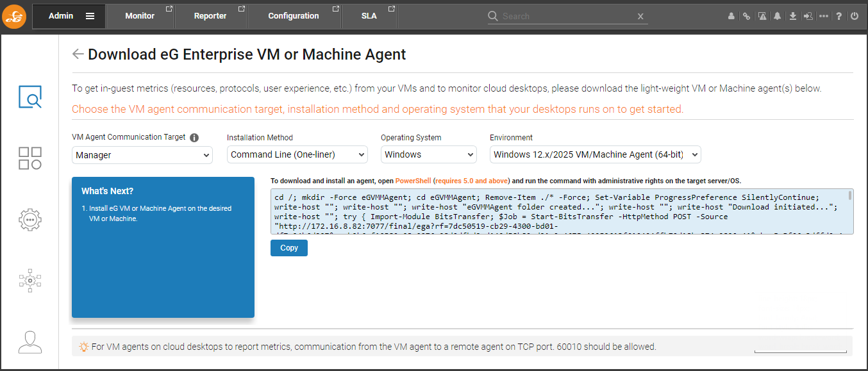The image size is (868, 371).
Task: Click the page title Download eG Enterprise VM or Machine Agent
Action: tap(247, 54)
